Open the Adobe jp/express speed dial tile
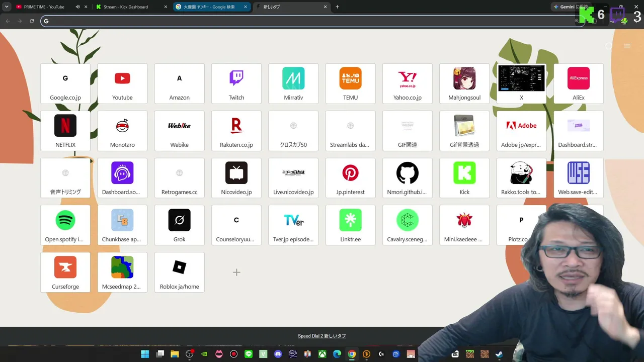The image size is (644, 362). click(x=521, y=131)
